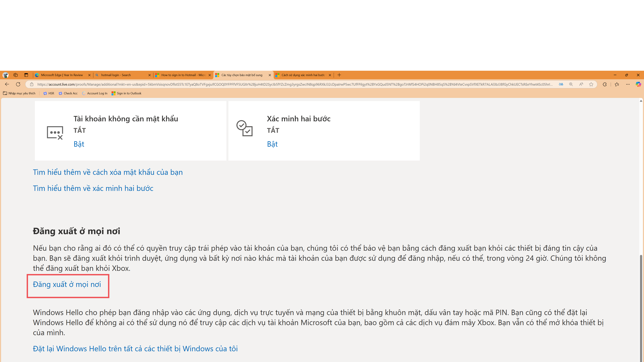
Task: Close the hotmail login Search tab
Action: point(149,75)
